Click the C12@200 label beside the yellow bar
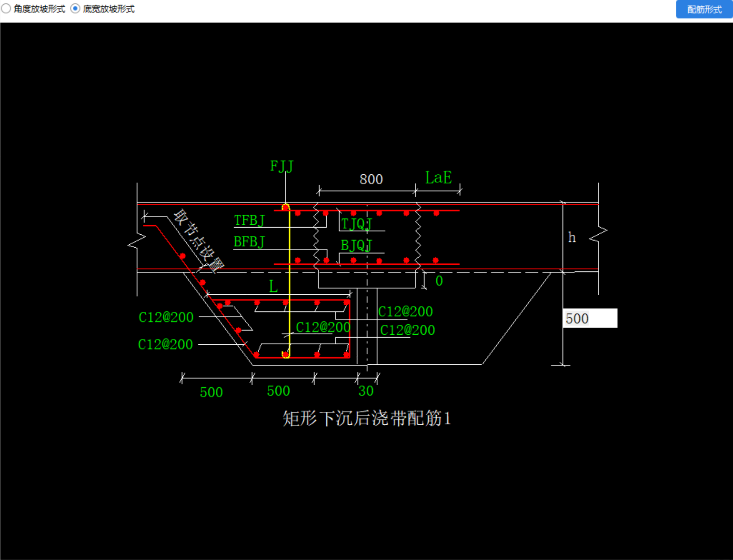This screenshot has height=560, width=733. click(323, 327)
